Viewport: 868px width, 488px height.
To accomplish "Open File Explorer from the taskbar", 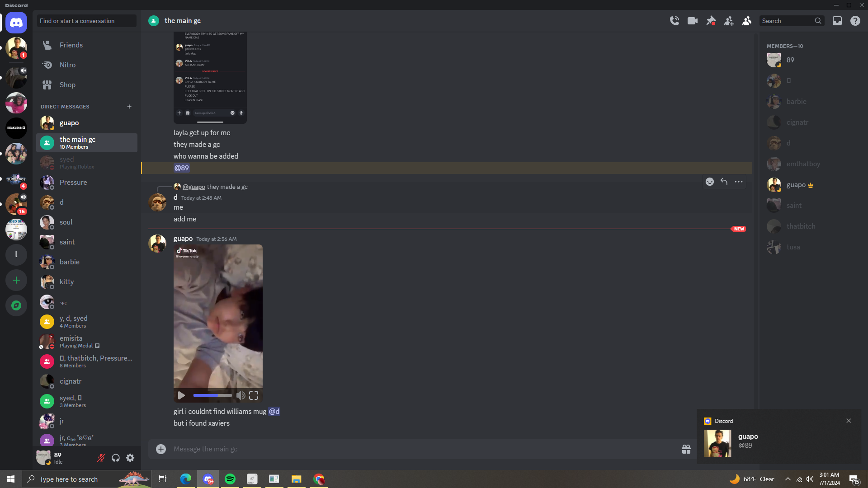I will click(x=297, y=479).
